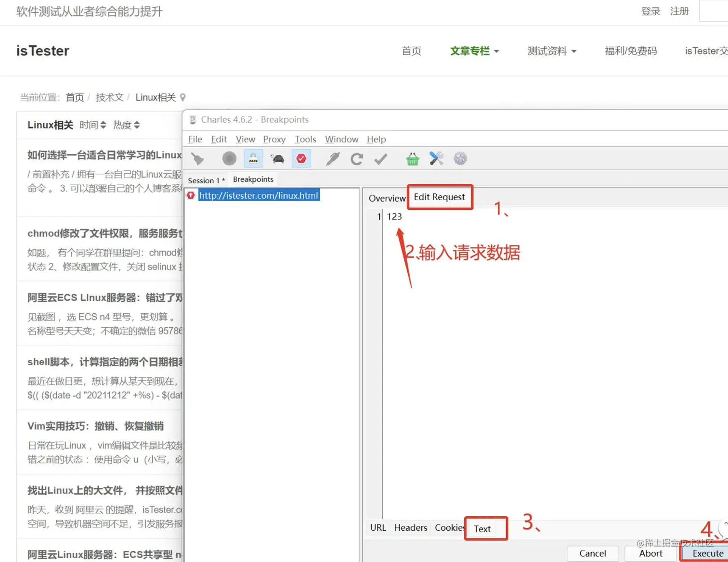Image resolution: width=728 pixels, height=562 pixels.
Task: Open the Edit menu
Action: point(219,139)
